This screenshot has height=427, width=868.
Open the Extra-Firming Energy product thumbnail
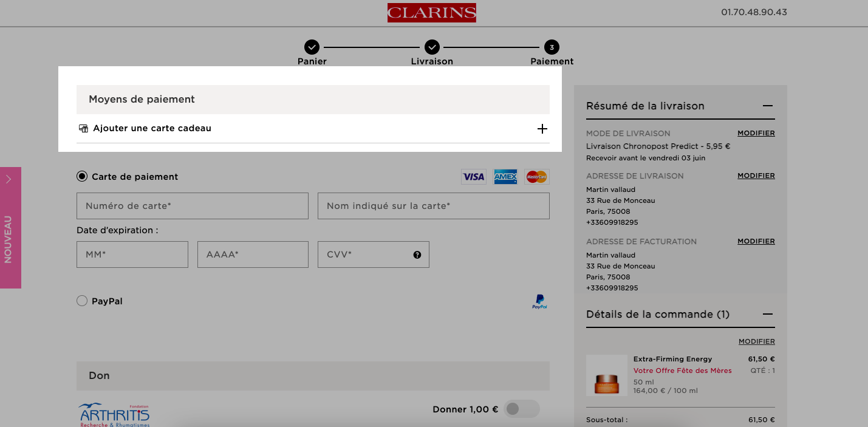(x=607, y=375)
